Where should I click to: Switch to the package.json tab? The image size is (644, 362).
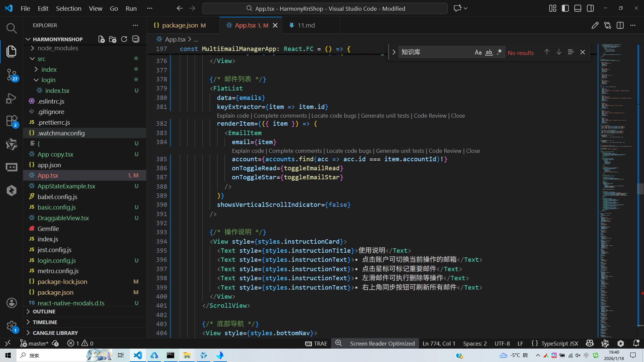(x=180, y=25)
